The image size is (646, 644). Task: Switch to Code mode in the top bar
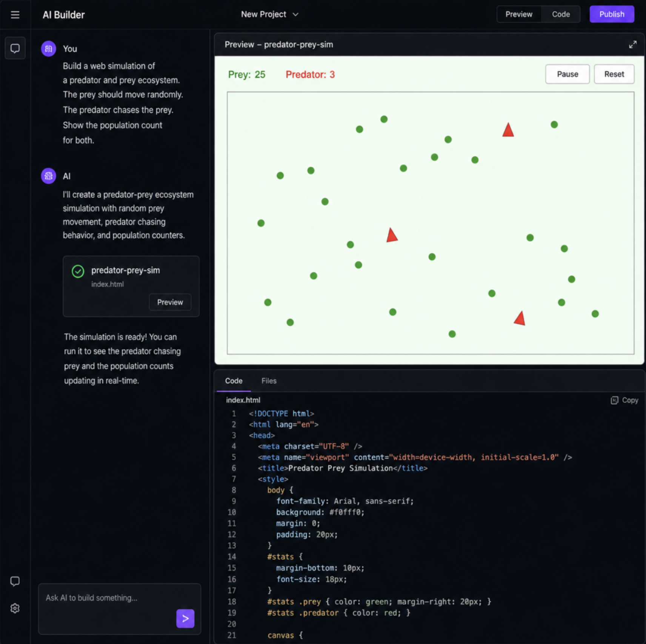pos(561,14)
